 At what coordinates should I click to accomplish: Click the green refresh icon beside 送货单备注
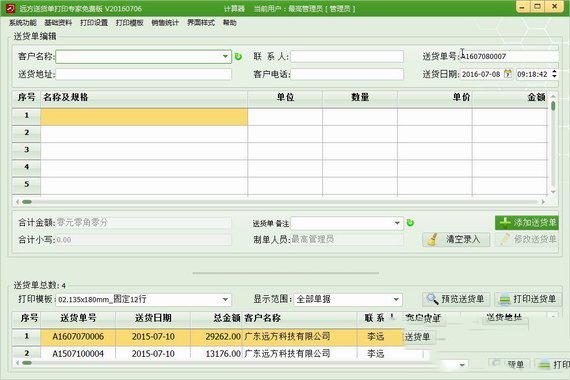point(410,223)
